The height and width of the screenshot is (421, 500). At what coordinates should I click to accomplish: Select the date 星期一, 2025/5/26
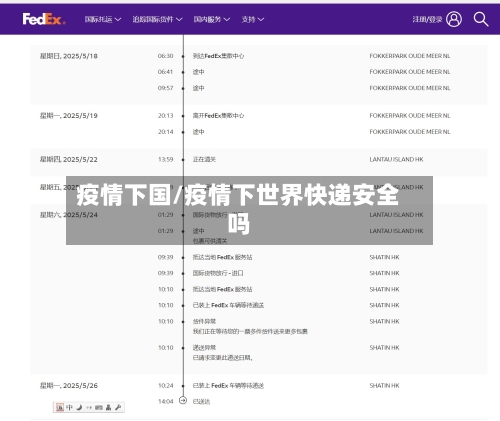[x=69, y=386]
